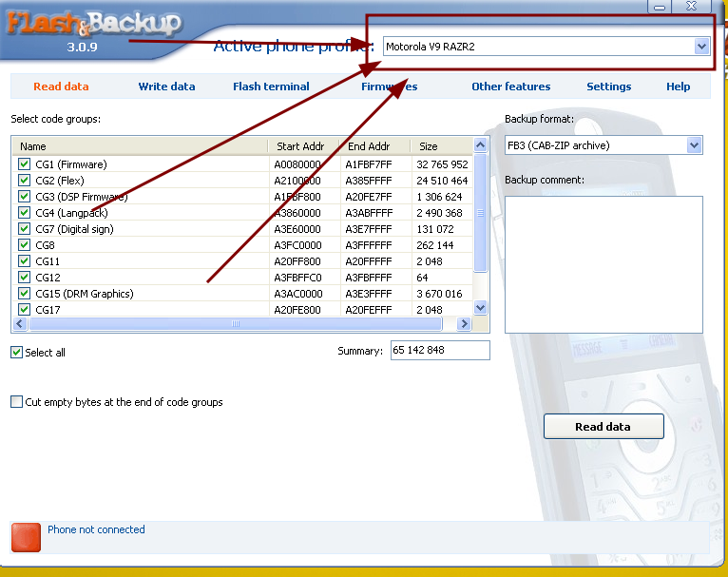Open the Settings tab
This screenshot has height=577, width=728.
tap(608, 87)
